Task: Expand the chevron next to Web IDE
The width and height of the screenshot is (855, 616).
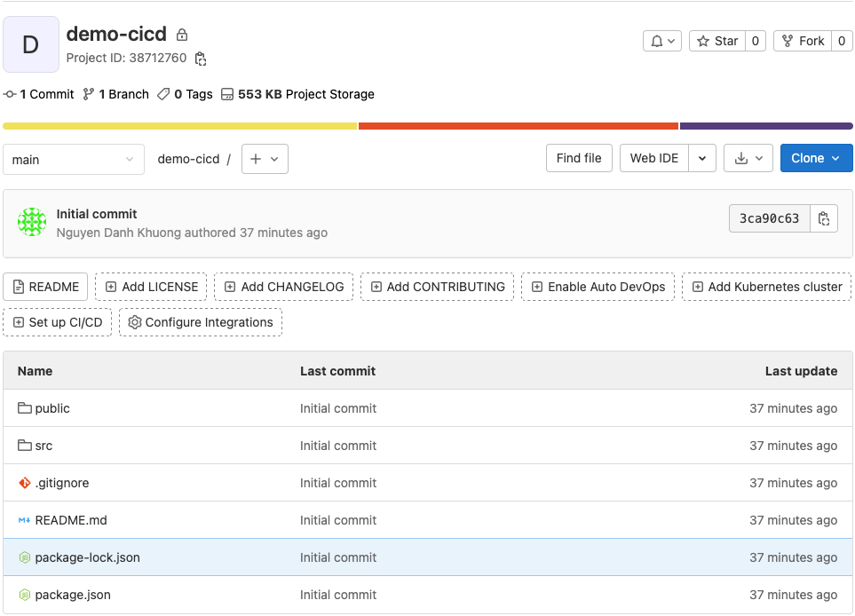Action: 702,158
